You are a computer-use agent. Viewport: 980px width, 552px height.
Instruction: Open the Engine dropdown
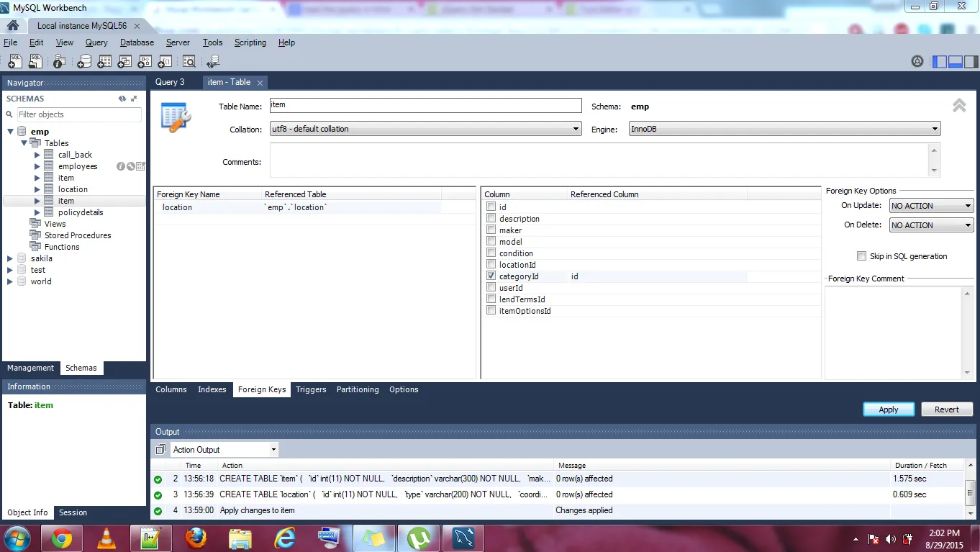click(784, 129)
